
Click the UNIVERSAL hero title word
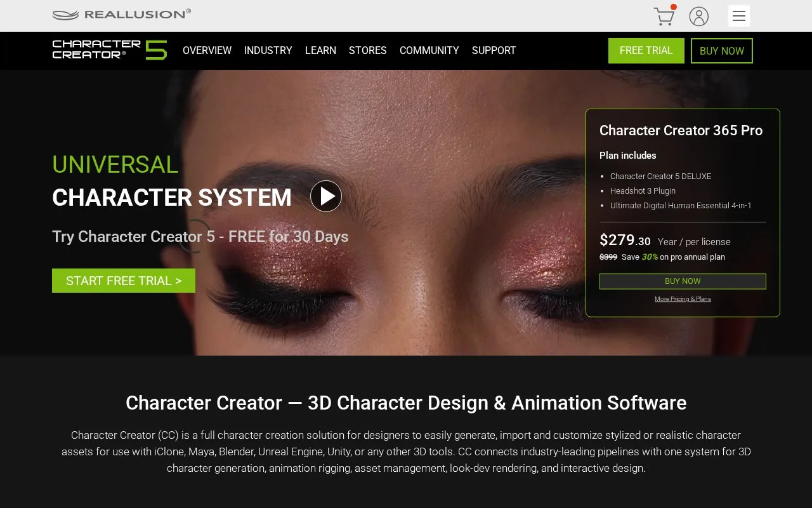point(115,164)
